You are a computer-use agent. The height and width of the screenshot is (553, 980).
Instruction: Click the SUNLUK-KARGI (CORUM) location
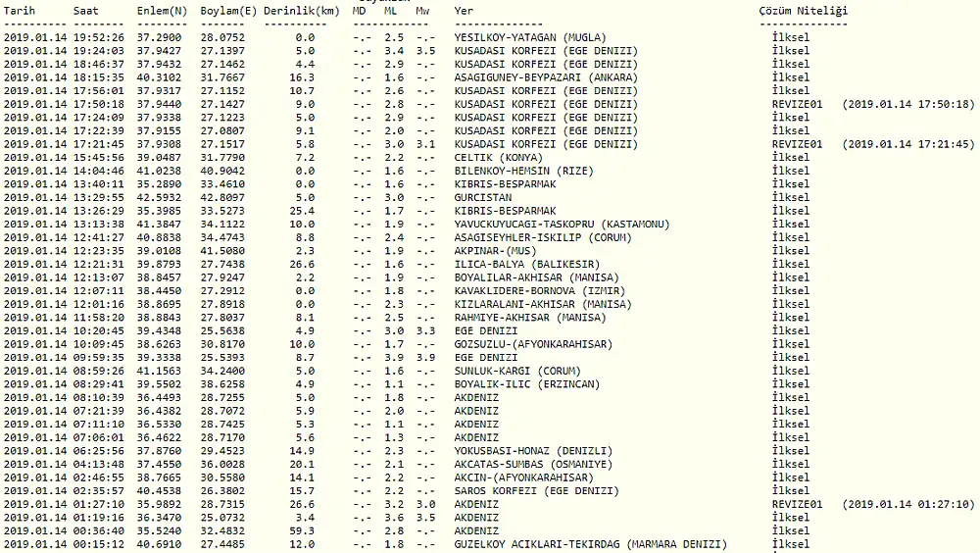point(517,371)
